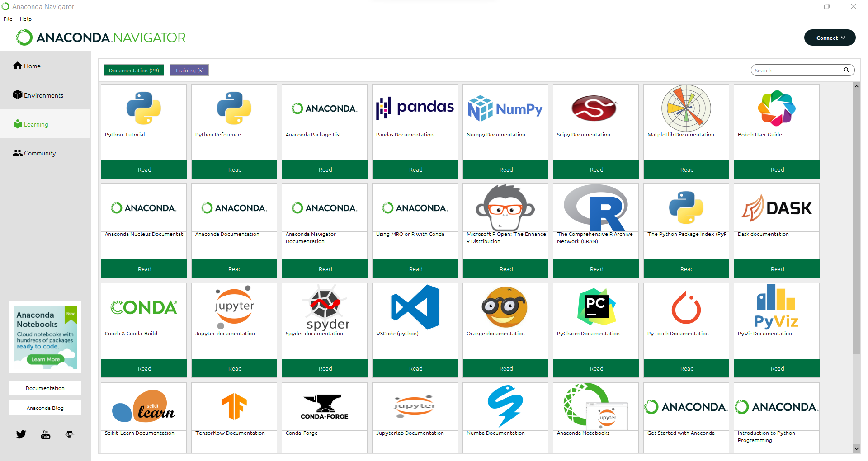Navigate to the Community section

click(x=39, y=153)
